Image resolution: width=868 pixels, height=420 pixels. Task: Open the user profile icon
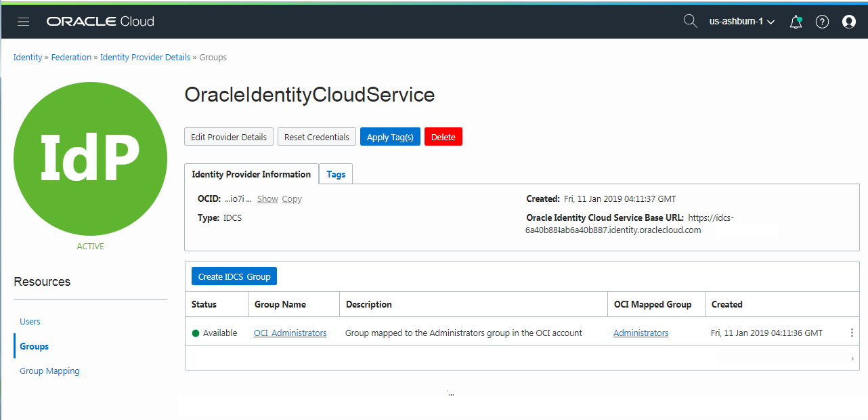click(x=848, y=21)
